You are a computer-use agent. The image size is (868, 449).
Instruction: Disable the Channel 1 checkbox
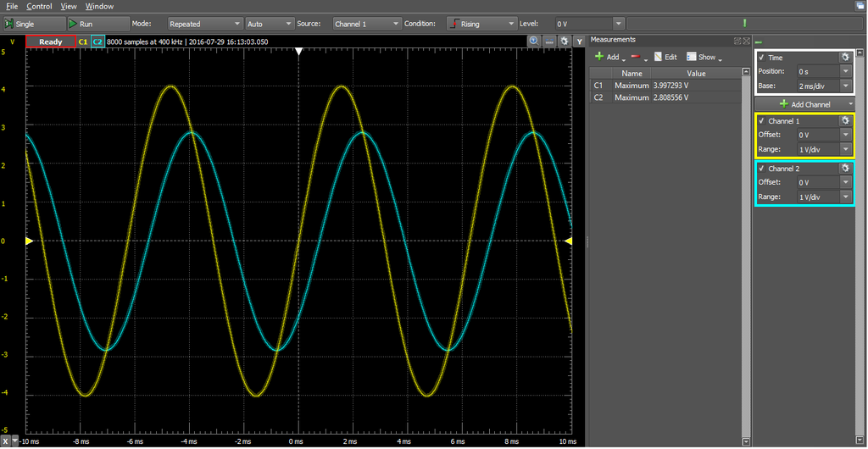(762, 122)
